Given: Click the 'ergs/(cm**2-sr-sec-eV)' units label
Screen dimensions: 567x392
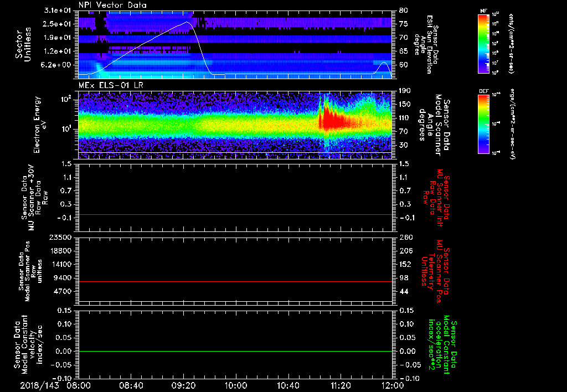Looking at the screenshot, I should pos(512,123).
